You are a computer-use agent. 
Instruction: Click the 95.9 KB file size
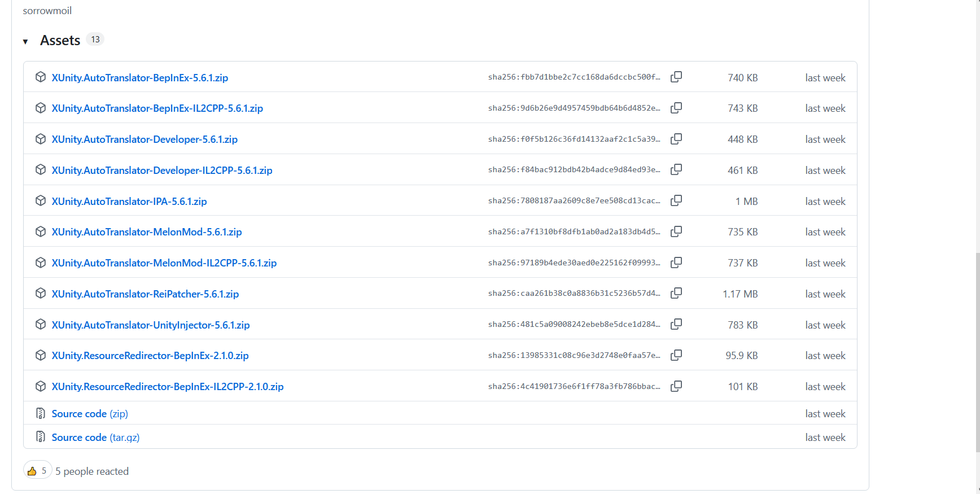point(742,356)
